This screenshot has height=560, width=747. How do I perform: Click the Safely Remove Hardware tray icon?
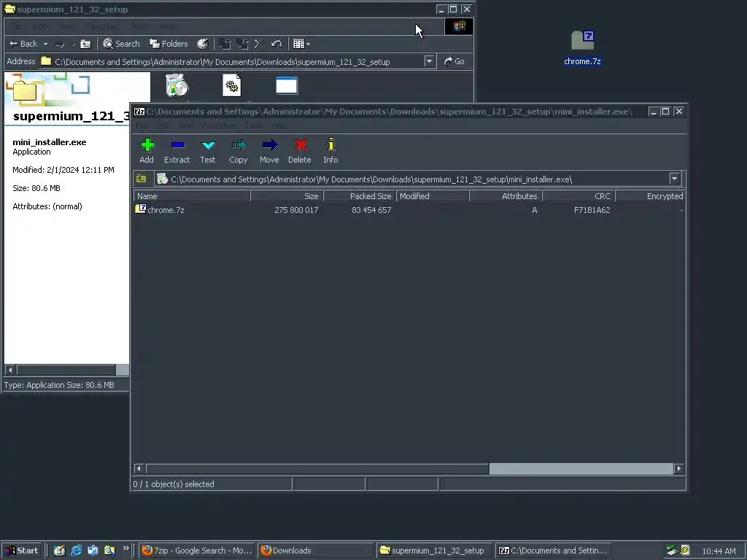pyautogui.click(x=672, y=551)
